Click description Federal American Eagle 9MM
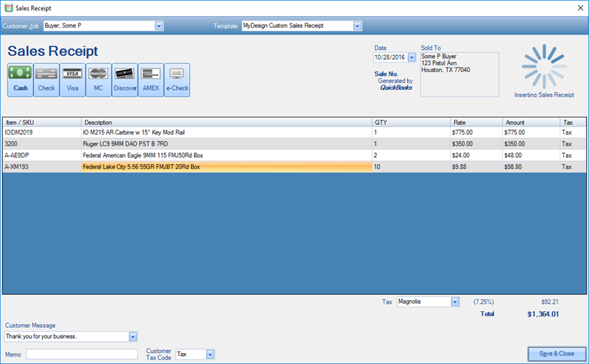Image resolution: width=589 pixels, height=364 pixels. (x=227, y=155)
